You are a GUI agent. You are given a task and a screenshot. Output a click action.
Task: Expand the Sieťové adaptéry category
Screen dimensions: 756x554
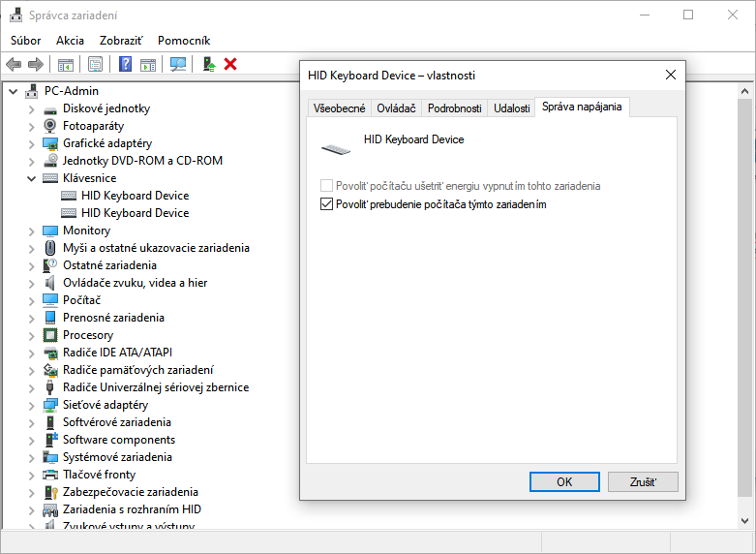[32, 405]
